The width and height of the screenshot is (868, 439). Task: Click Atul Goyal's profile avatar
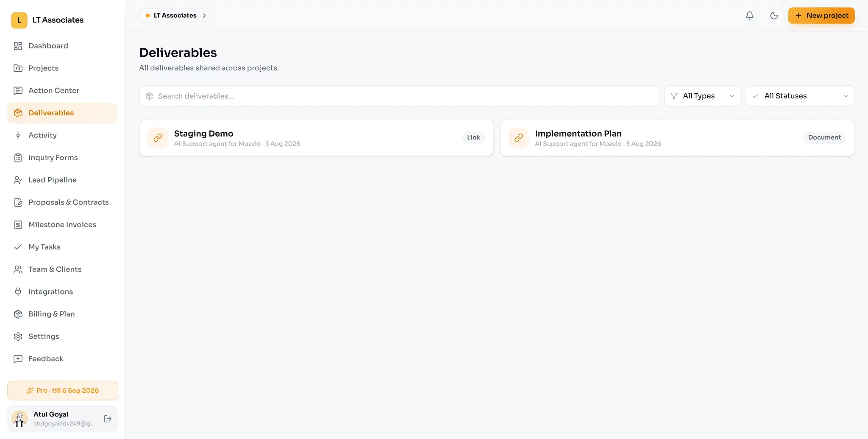(19, 419)
